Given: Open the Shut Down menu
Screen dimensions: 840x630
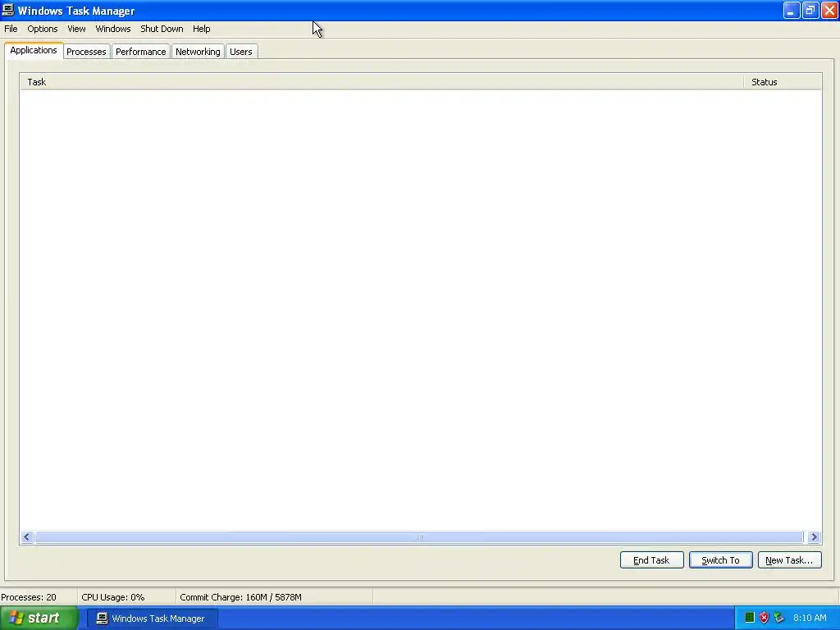Looking at the screenshot, I should coord(162,29).
